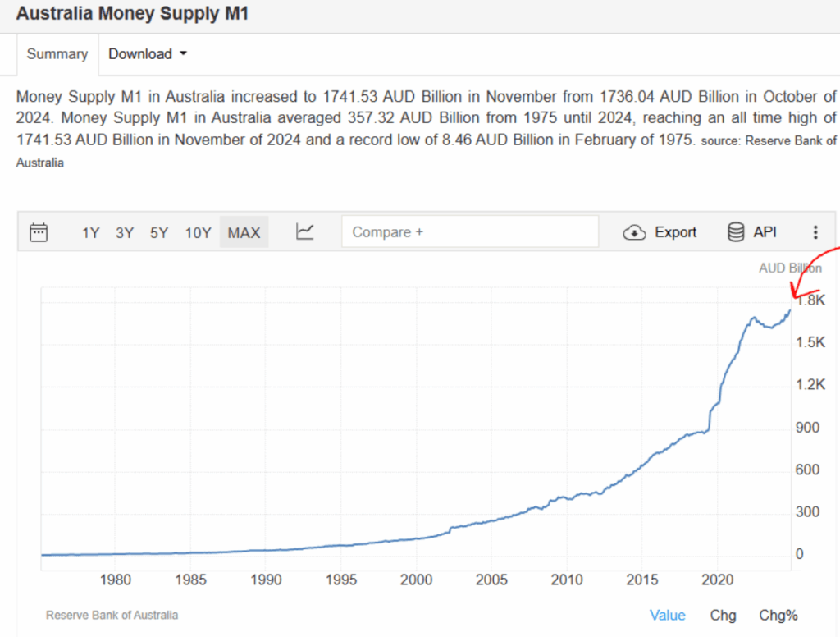Click the Export button label
Image resolution: width=840 pixels, height=637 pixels.
(x=675, y=232)
